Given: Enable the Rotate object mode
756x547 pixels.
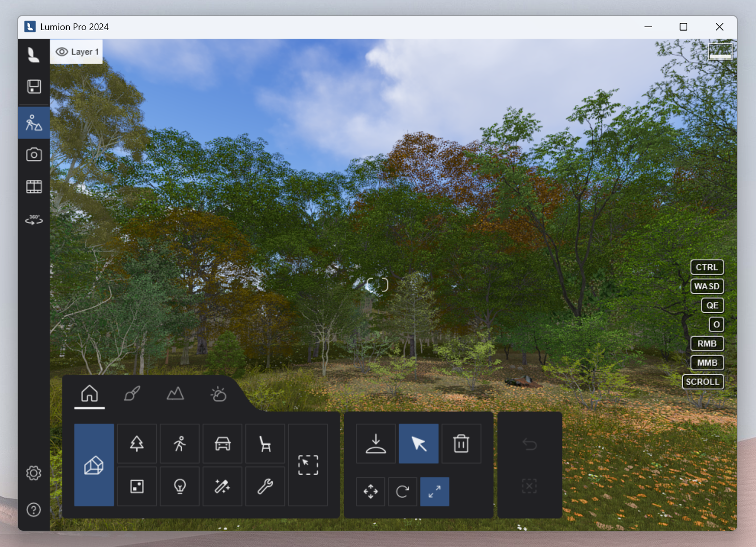Looking at the screenshot, I should coord(402,491).
